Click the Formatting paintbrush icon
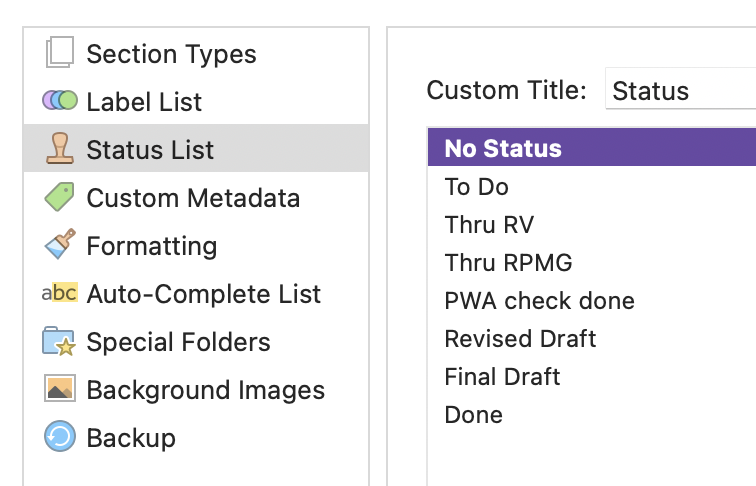This screenshot has height=486, width=756. tap(60, 244)
